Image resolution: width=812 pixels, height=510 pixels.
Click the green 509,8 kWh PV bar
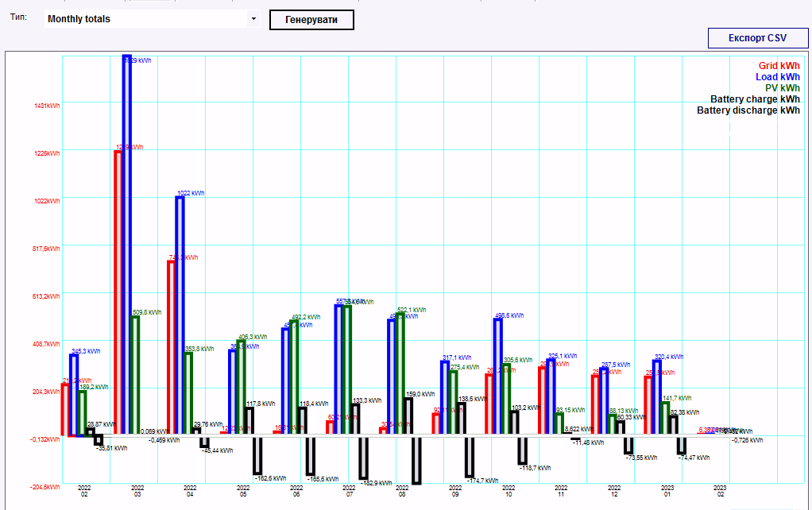135,375
